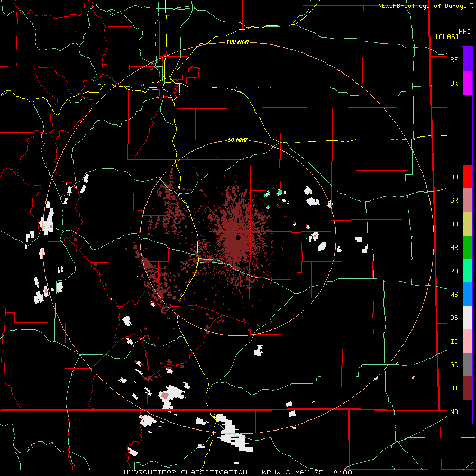This screenshot has width=476, height=476.
Task: Select the dusty pink GR legend swatch
Action: 467,200
